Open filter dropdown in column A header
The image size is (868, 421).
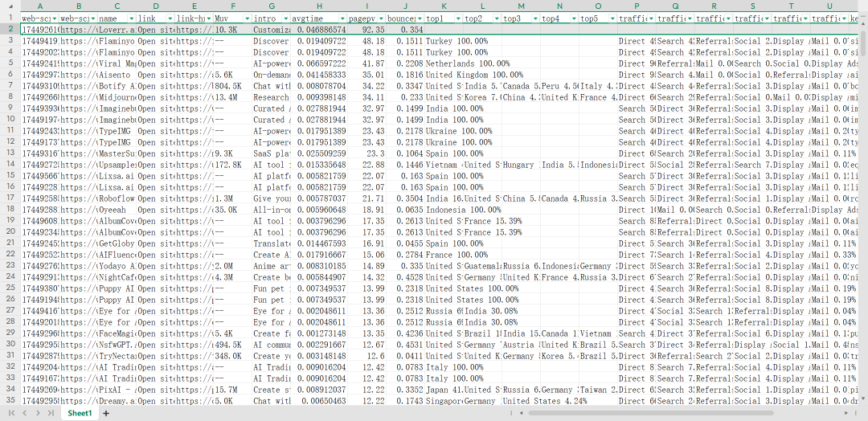point(55,18)
